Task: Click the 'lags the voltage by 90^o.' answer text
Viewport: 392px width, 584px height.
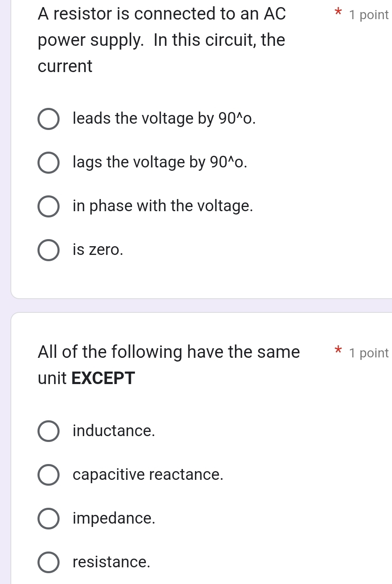Action: pos(160,162)
